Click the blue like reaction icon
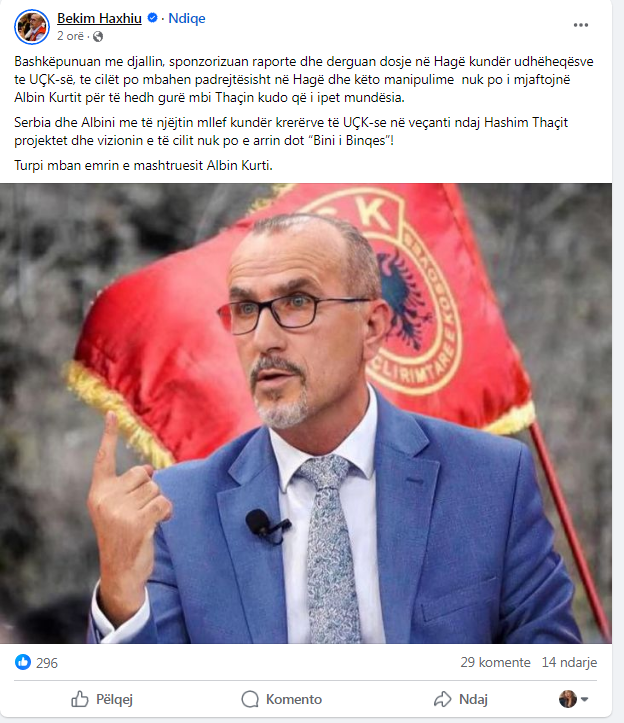Viewport: 624px width, 723px height. pyautogui.click(x=23, y=662)
